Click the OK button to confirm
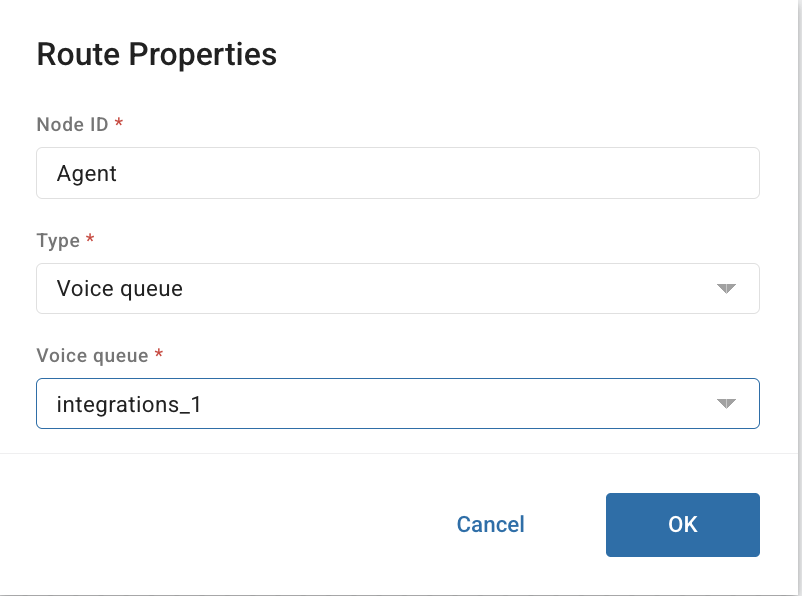The width and height of the screenshot is (802, 596). 682,524
